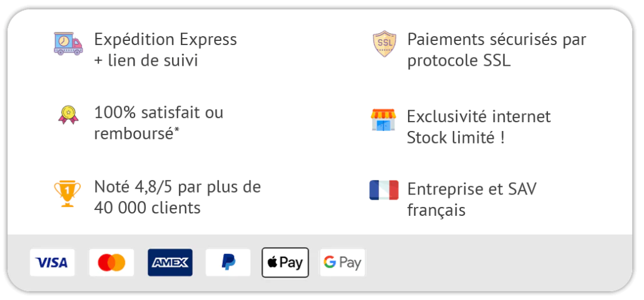Choose the PayPal payment logo
The width and height of the screenshot is (644, 300).
coord(228,263)
